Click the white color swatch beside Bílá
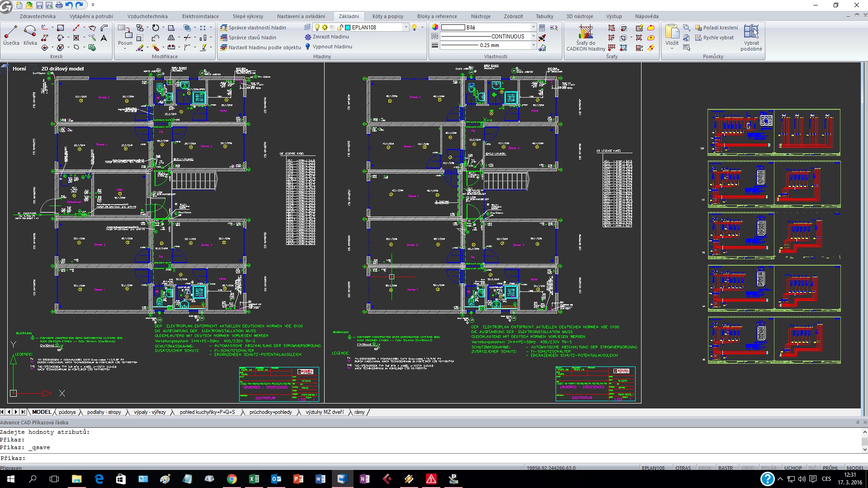Screen dimensions: 868x488 [453, 27]
